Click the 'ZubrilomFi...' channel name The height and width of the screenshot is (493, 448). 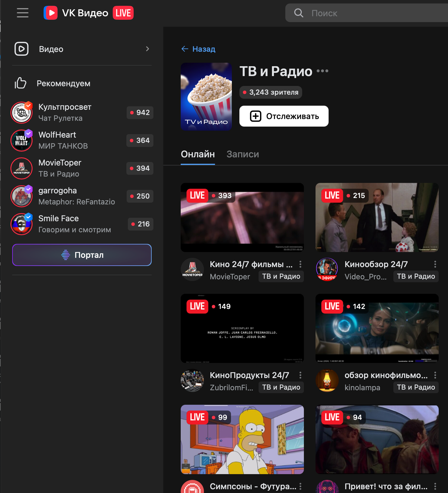(231, 388)
